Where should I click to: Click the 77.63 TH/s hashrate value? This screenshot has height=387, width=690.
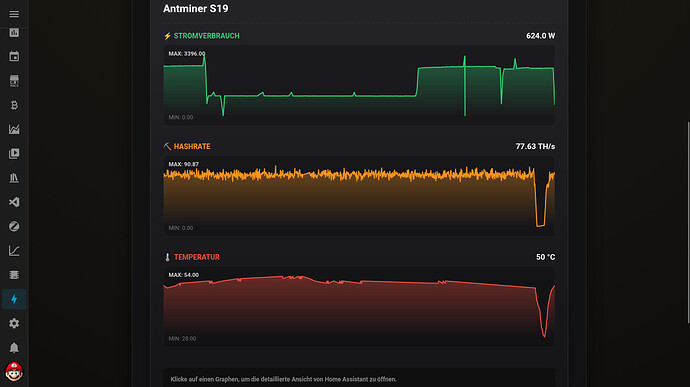535,146
